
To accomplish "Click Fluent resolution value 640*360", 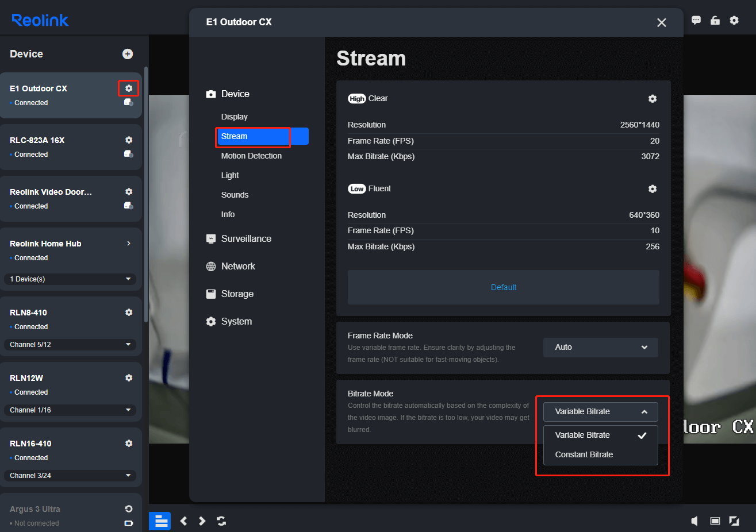I will 644,215.
